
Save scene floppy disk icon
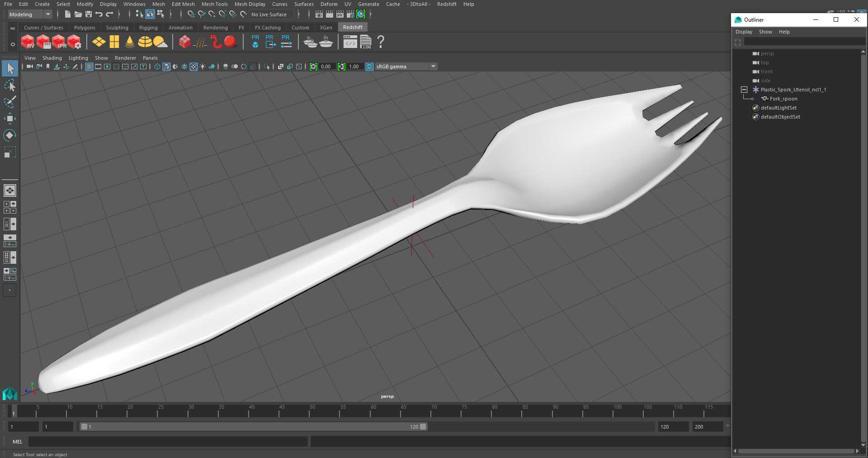[89, 14]
